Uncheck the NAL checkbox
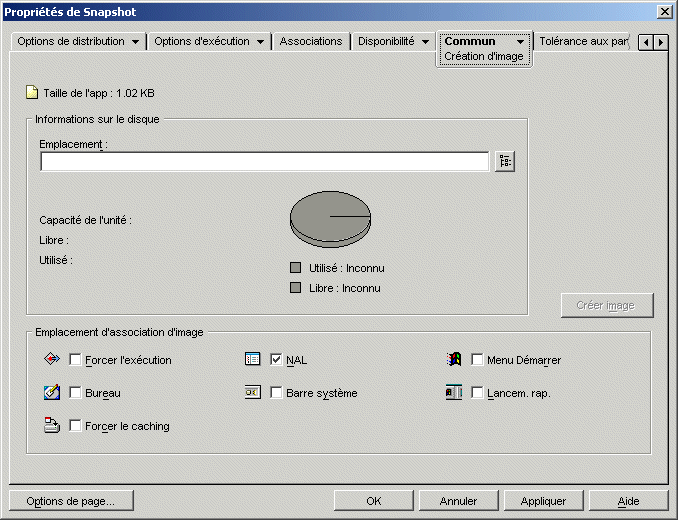Screen dimensions: 678x520 point(276,360)
